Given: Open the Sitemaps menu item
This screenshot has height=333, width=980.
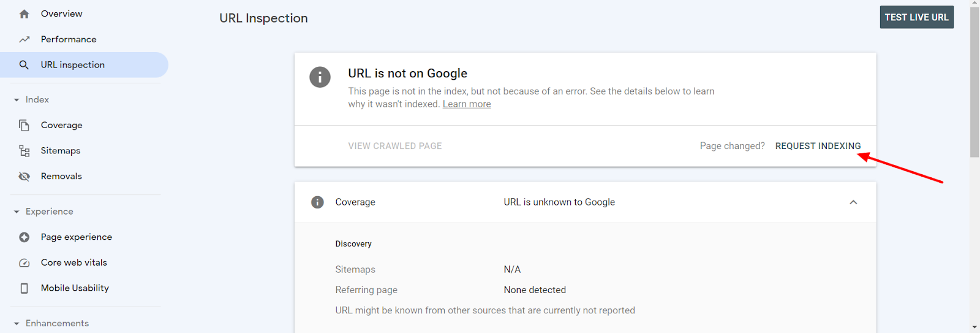Looking at the screenshot, I should pos(61,151).
